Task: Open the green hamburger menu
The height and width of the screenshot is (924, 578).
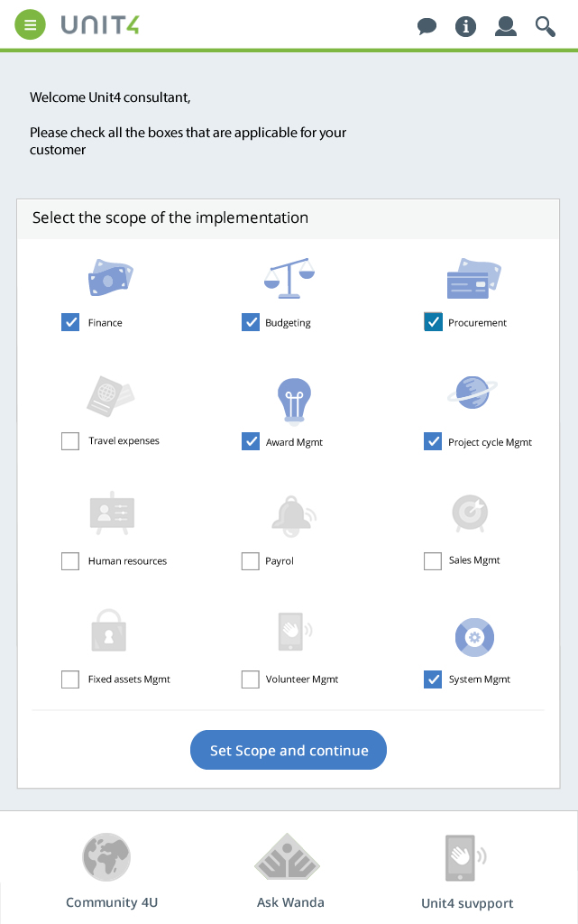Action: coord(30,25)
